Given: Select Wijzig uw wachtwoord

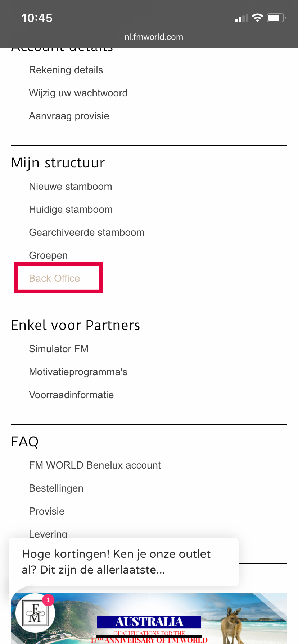Looking at the screenshot, I should [78, 93].
